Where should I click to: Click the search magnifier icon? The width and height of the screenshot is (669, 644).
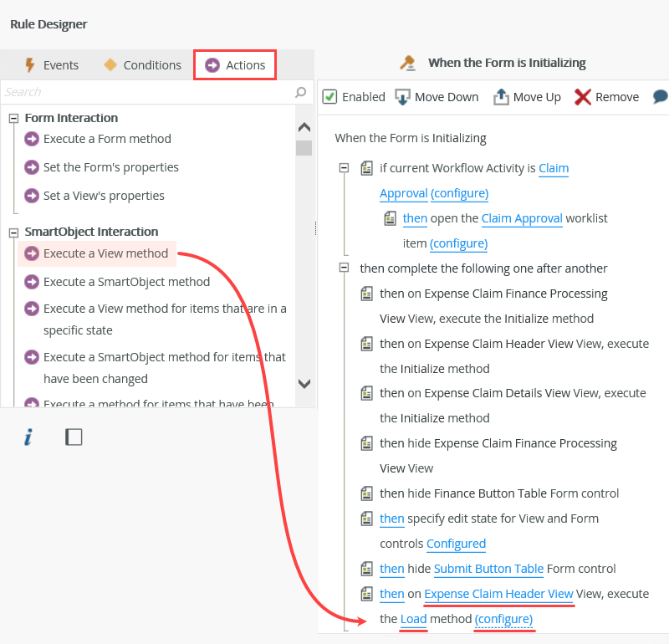click(299, 92)
